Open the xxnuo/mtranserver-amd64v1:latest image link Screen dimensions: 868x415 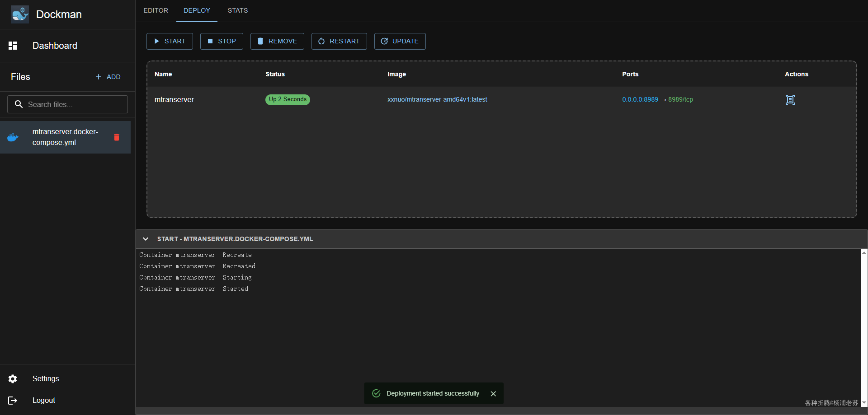point(437,99)
